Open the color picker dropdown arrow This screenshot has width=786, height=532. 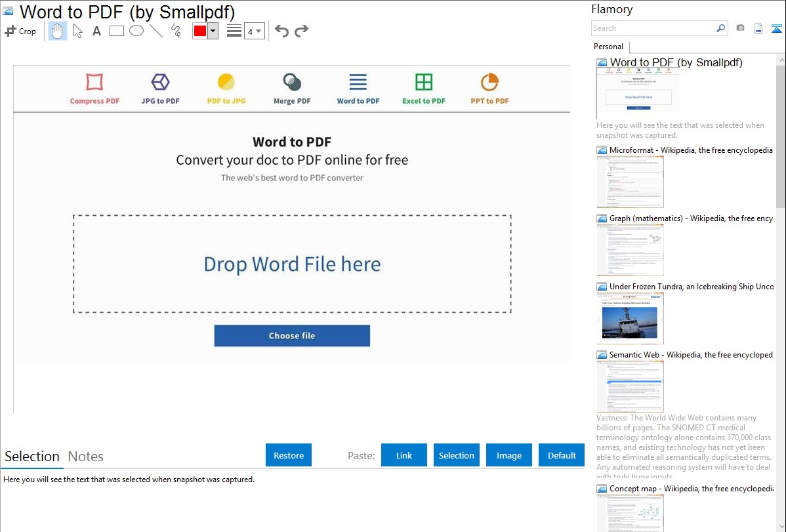[x=213, y=31]
